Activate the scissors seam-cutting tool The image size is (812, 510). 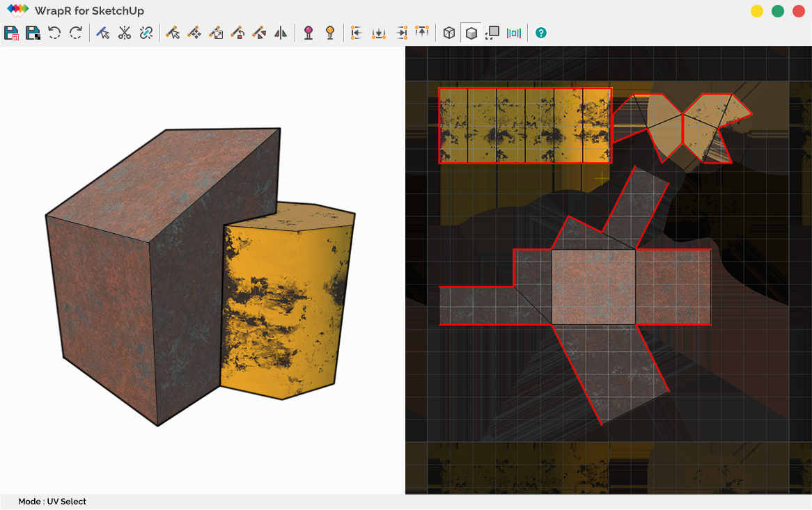coord(124,32)
